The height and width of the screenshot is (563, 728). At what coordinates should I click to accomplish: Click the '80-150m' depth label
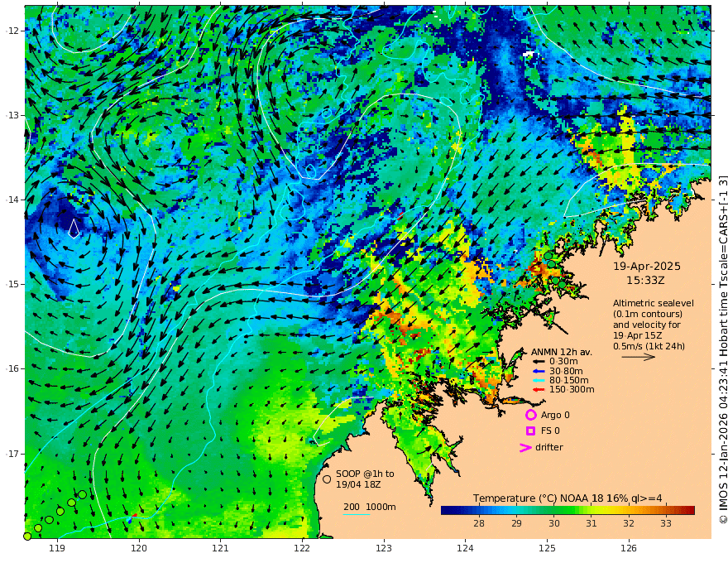(x=569, y=381)
